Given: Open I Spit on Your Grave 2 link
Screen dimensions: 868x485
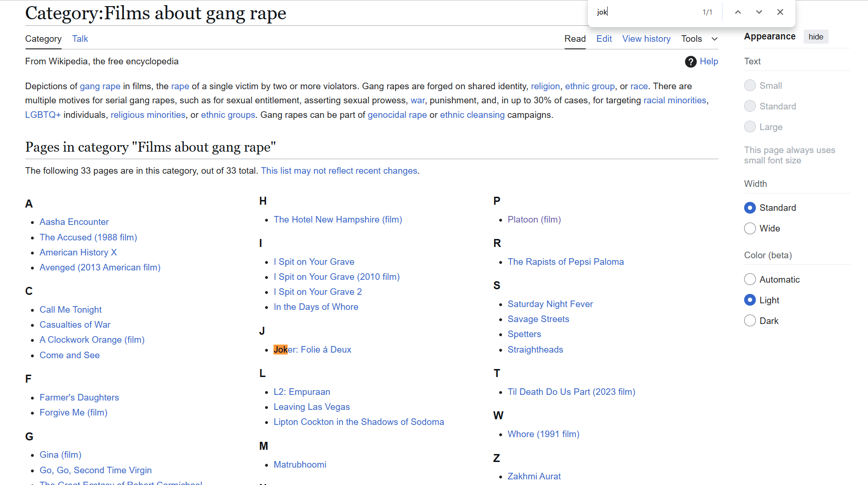Looking at the screenshot, I should 318,292.
